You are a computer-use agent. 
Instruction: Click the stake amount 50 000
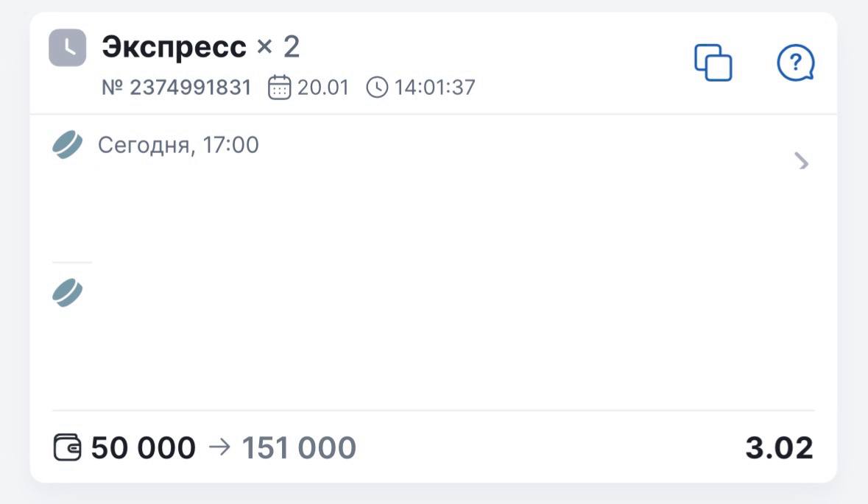[143, 447]
